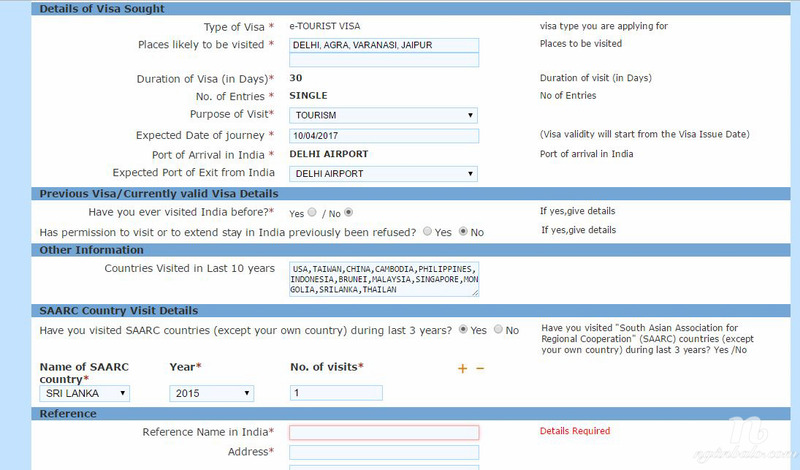The width and height of the screenshot is (800, 470).
Task: Click the Reference Name in India field
Action: 384,433
